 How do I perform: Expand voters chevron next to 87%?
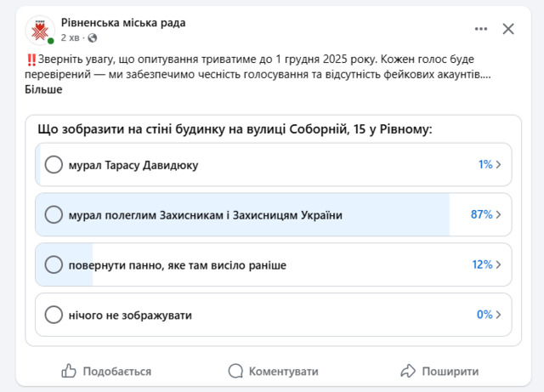tap(499, 215)
